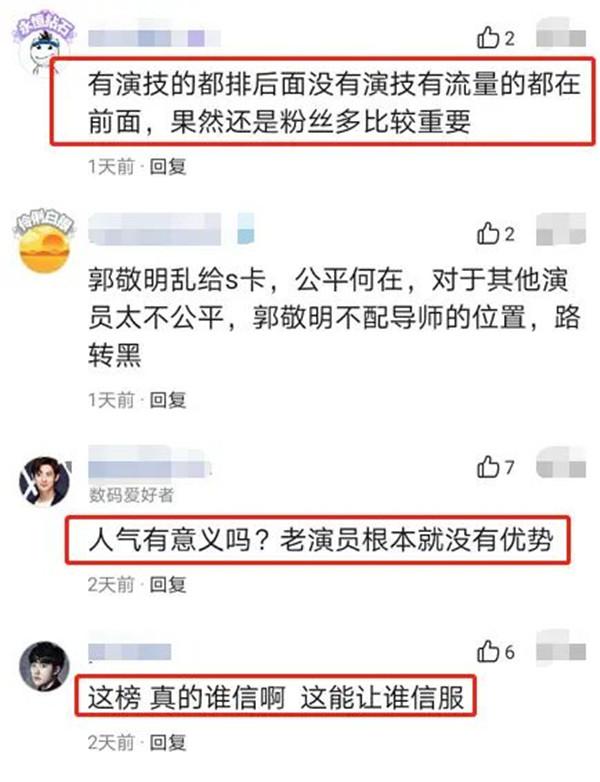The image size is (600, 782).
Task: Select the 这榜真的谁信啊 comment text
Action: pyautogui.click(x=276, y=697)
